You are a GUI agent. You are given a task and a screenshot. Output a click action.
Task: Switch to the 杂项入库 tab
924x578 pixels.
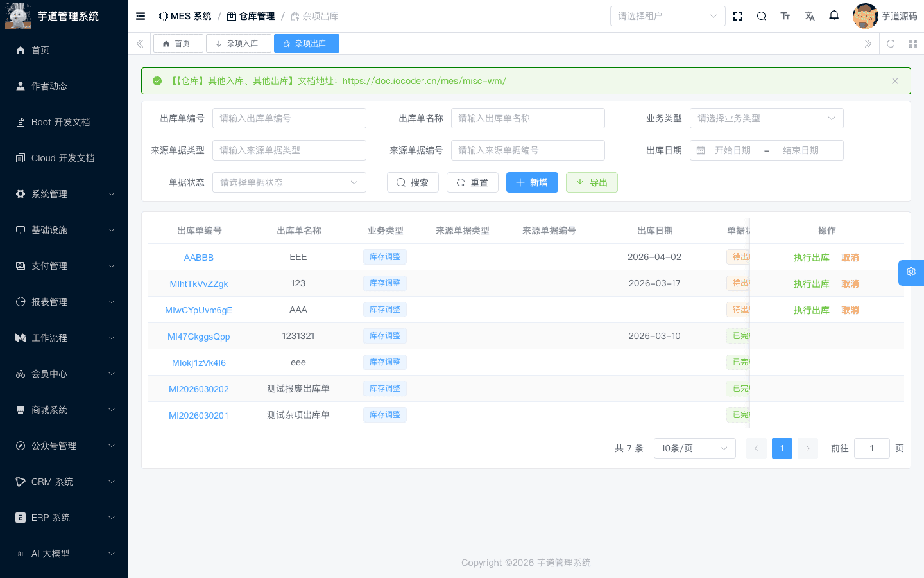click(x=238, y=43)
